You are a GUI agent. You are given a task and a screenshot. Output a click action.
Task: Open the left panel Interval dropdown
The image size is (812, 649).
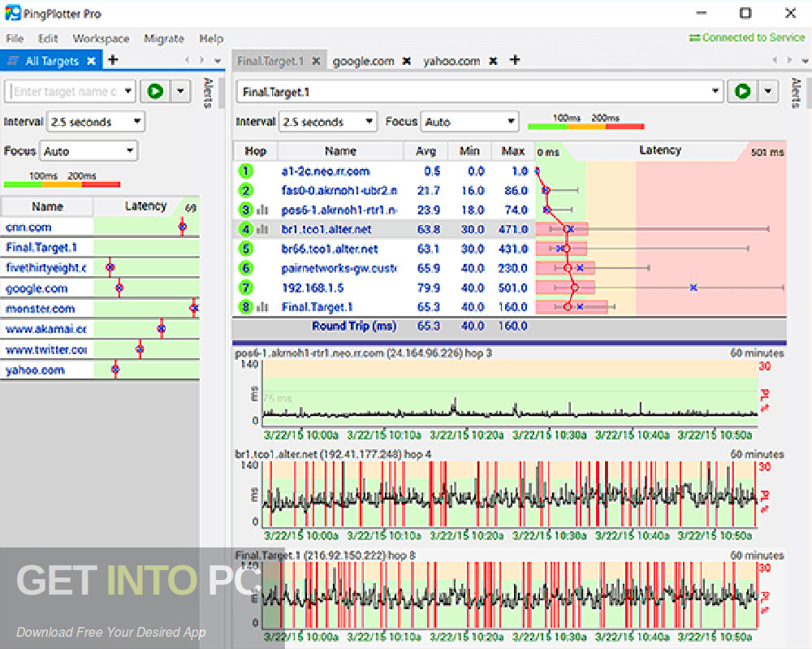[x=96, y=122]
